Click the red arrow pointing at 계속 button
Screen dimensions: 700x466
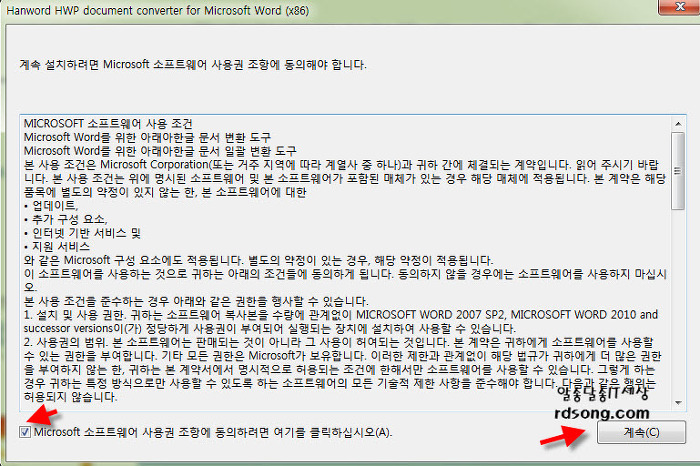click(x=564, y=436)
